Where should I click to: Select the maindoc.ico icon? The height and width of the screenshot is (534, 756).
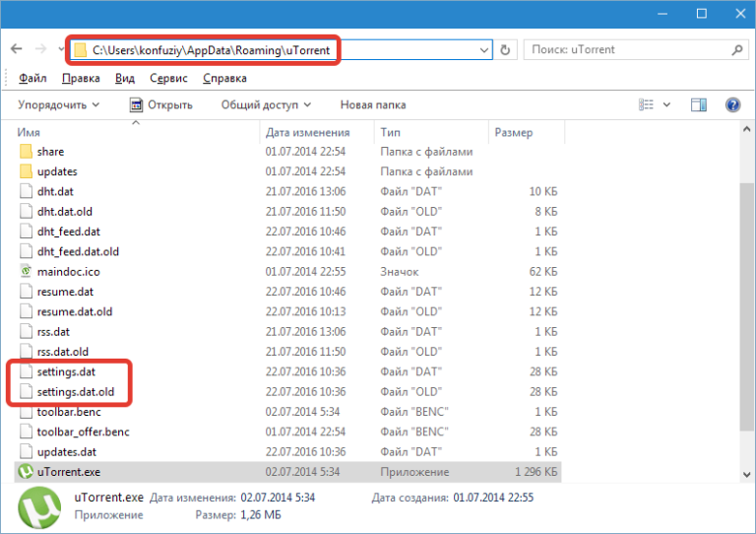click(26, 272)
